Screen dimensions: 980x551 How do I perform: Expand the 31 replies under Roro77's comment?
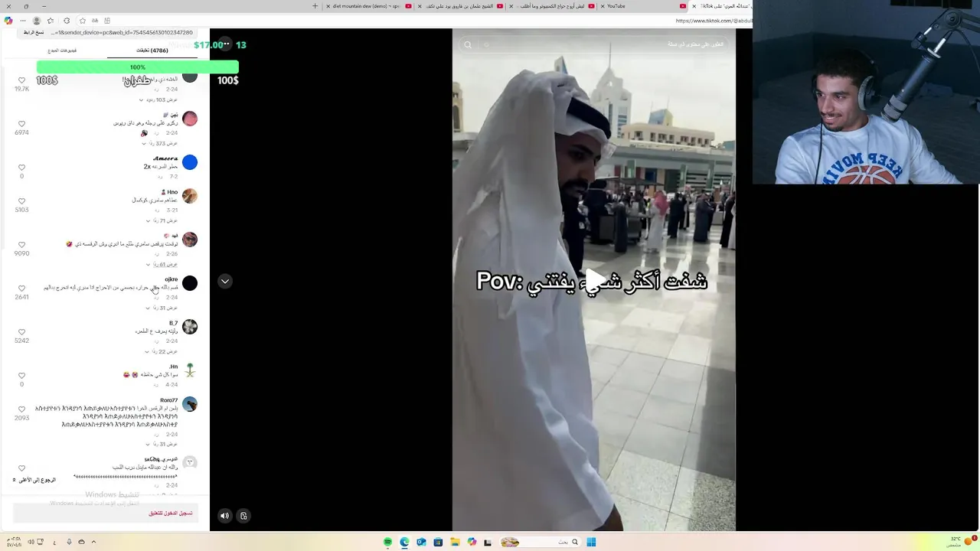[x=162, y=444]
